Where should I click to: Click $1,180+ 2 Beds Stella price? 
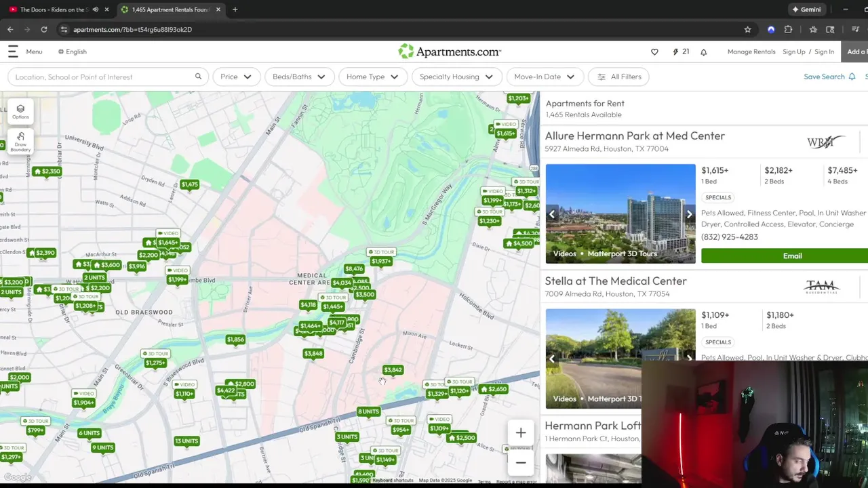[780, 320]
